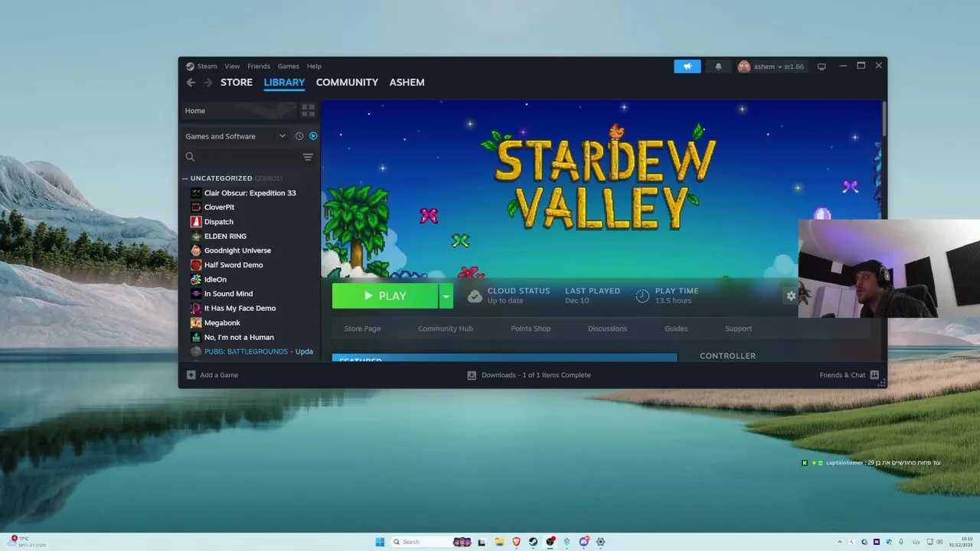Show hidden icons chevron in system tray
980x551 pixels.
pos(839,542)
